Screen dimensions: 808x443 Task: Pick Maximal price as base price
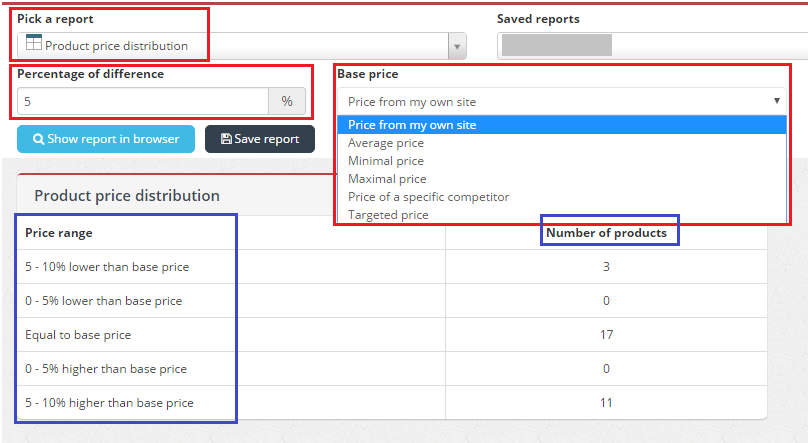[x=387, y=179]
